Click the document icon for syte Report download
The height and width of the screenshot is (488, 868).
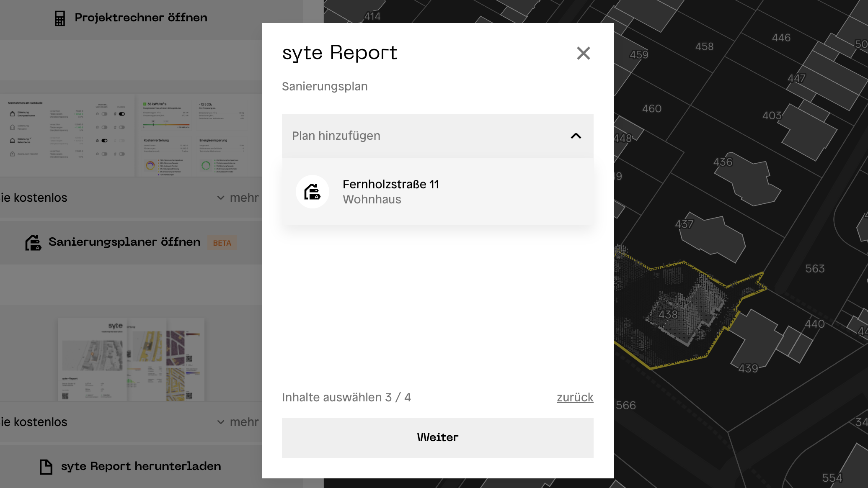click(x=46, y=467)
